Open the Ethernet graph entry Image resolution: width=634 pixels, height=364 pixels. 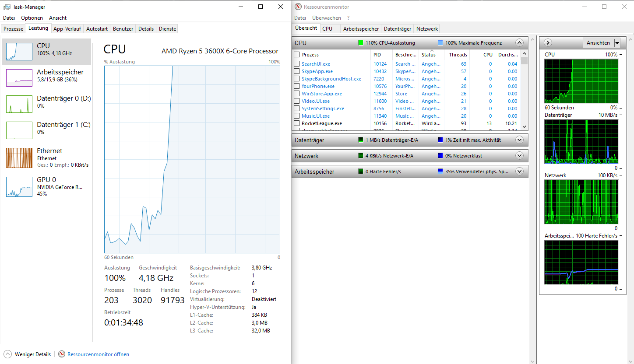19,158
